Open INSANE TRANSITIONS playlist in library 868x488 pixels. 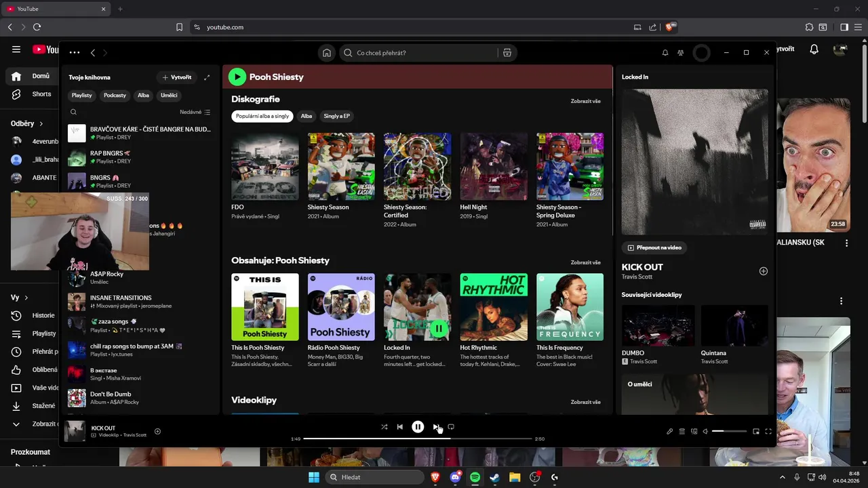pyautogui.click(x=140, y=302)
